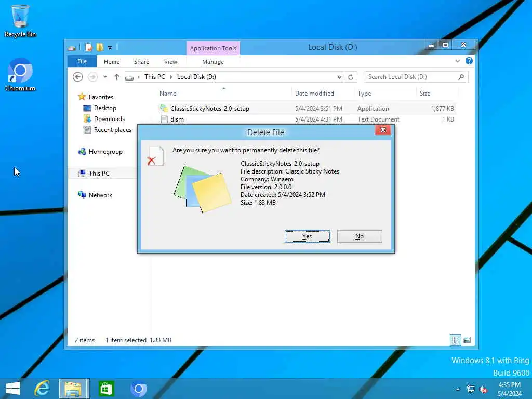Click Local Disk (D:) in the address breadcrumb

[x=196, y=77]
